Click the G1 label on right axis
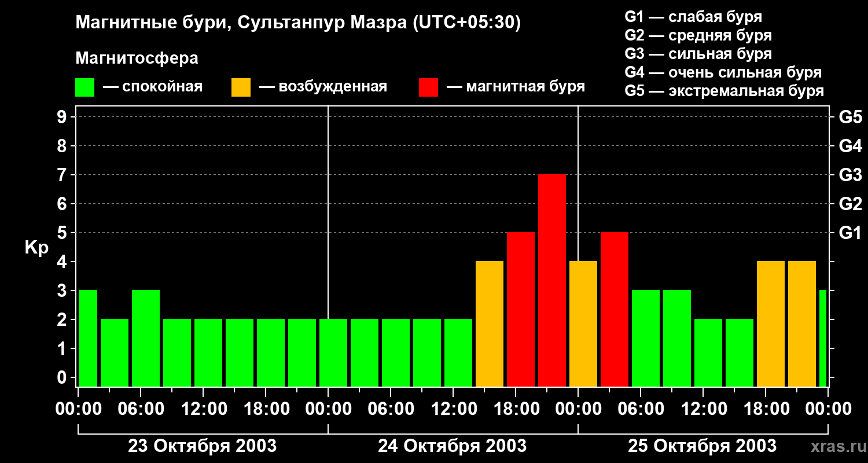The width and height of the screenshot is (868, 463). (850, 233)
